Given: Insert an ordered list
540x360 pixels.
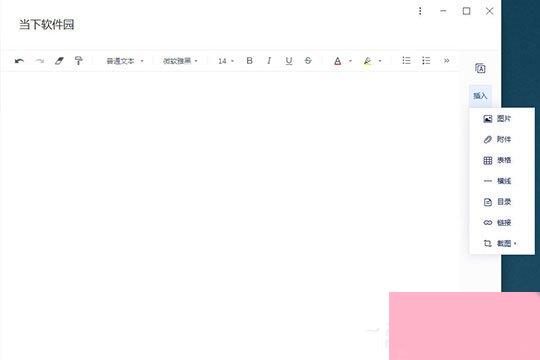Looking at the screenshot, I should [x=406, y=61].
